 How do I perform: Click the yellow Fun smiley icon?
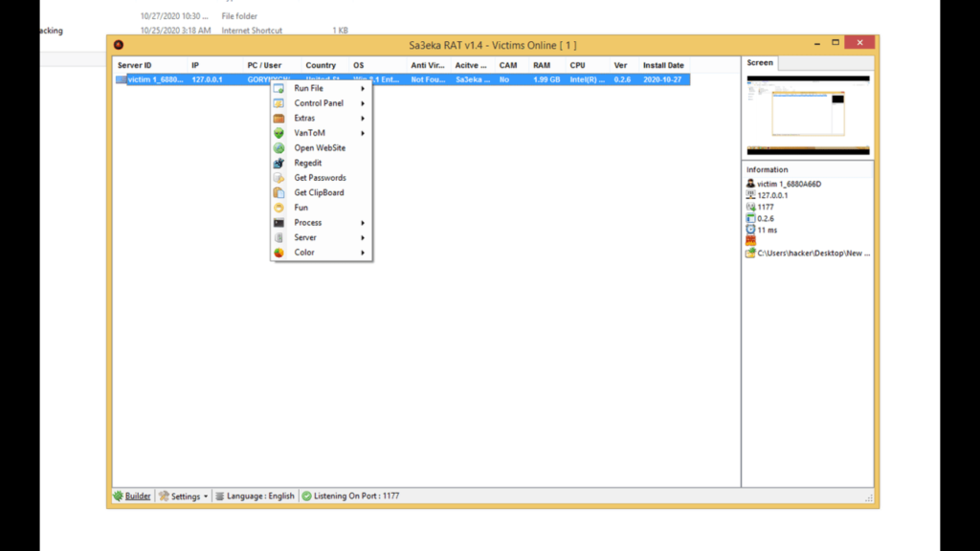(278, 208)
